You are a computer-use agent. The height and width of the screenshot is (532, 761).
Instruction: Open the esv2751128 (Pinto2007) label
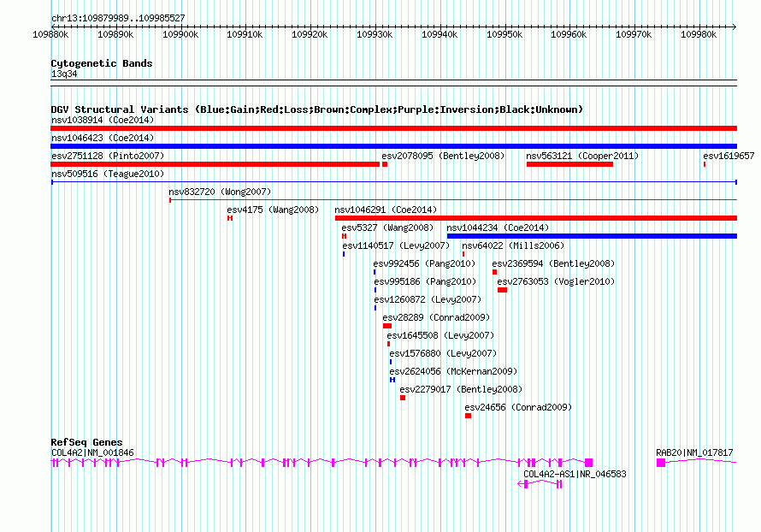click(108, 156)
